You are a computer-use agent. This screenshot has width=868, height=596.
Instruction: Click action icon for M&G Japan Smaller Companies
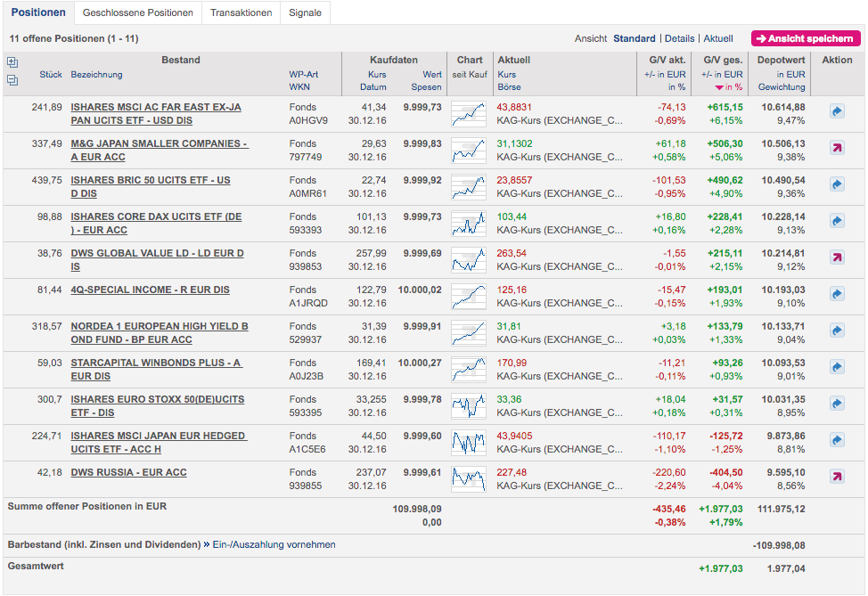(x=837, y=148)
